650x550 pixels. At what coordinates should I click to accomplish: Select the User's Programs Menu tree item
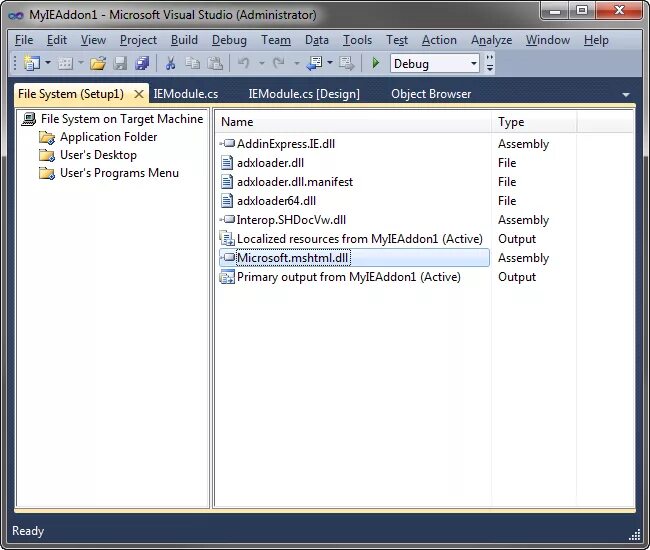pyautogui.click(x=119, y=173)
